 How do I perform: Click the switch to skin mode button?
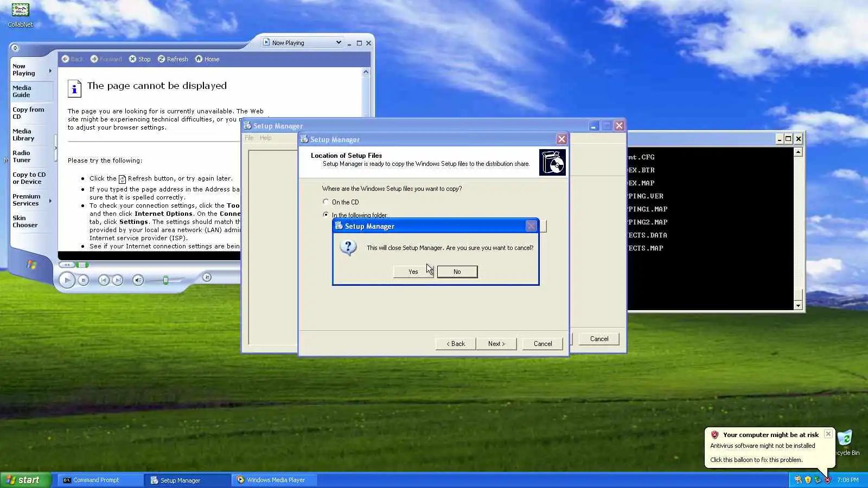tap(207, 278)
